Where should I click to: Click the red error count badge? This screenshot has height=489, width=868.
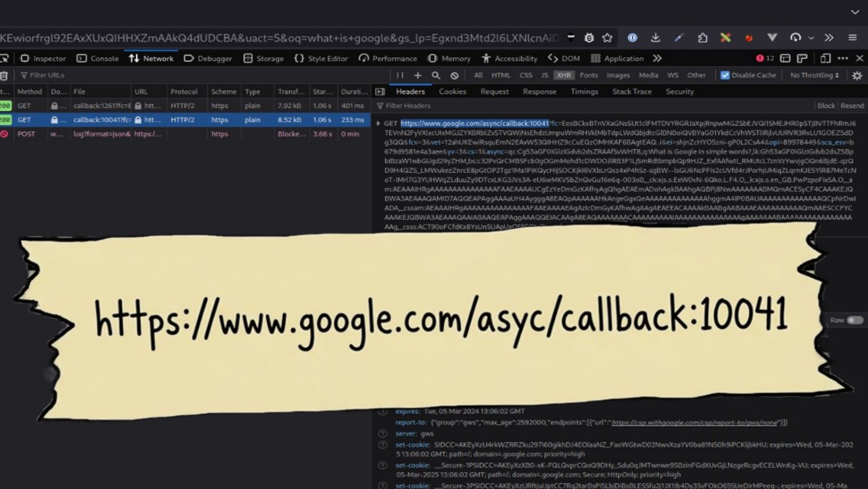click(x=765, y=58)
